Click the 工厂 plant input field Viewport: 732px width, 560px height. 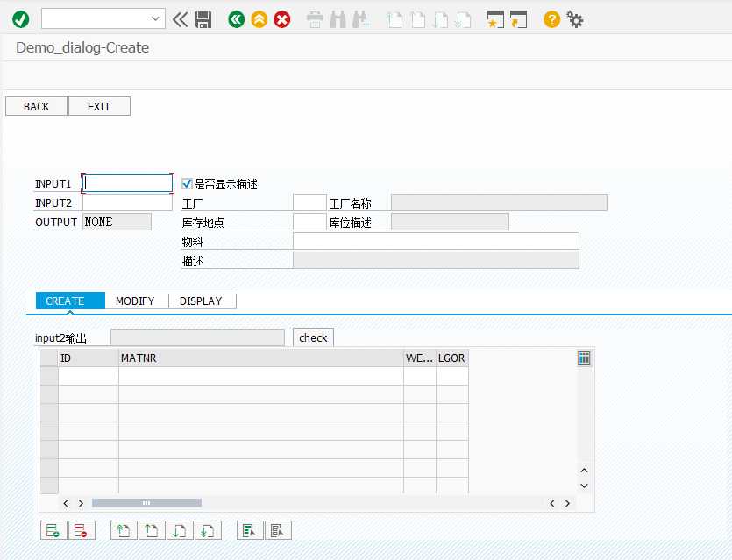click(309, 202)
